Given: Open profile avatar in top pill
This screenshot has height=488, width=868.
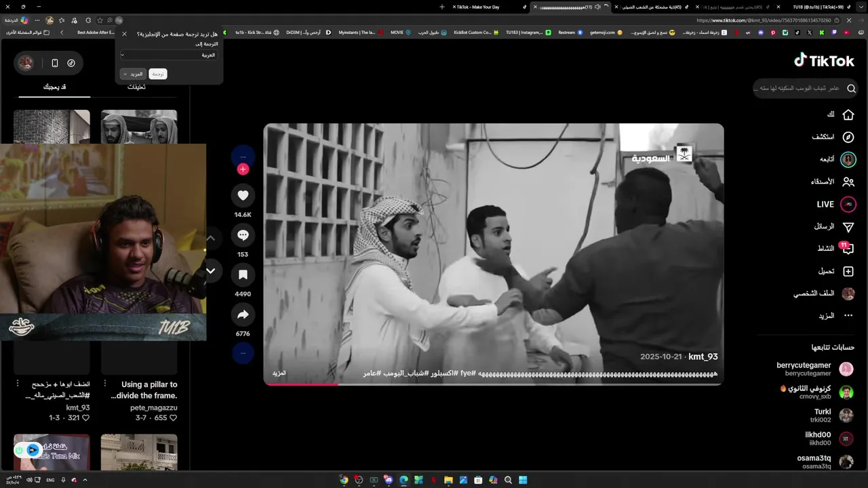Looking at the screenshot, I should 26,63.
